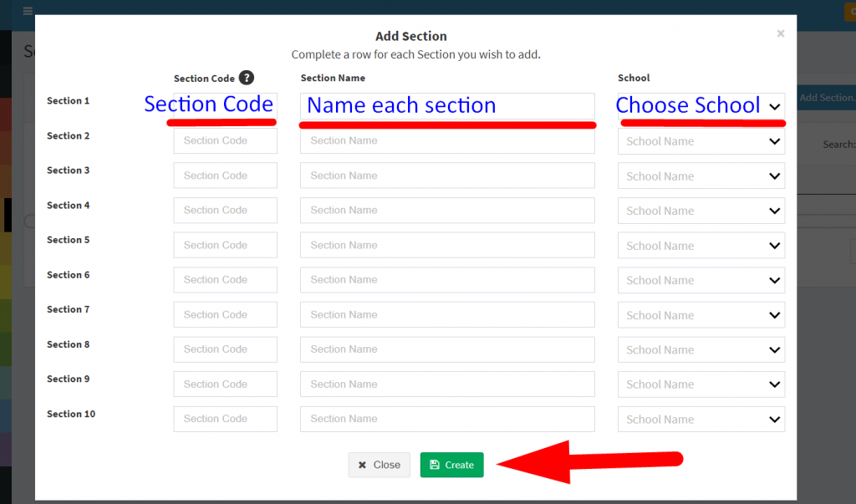Click the Close button
Viewport: 856px width, 504px height.
pos(379,465)
